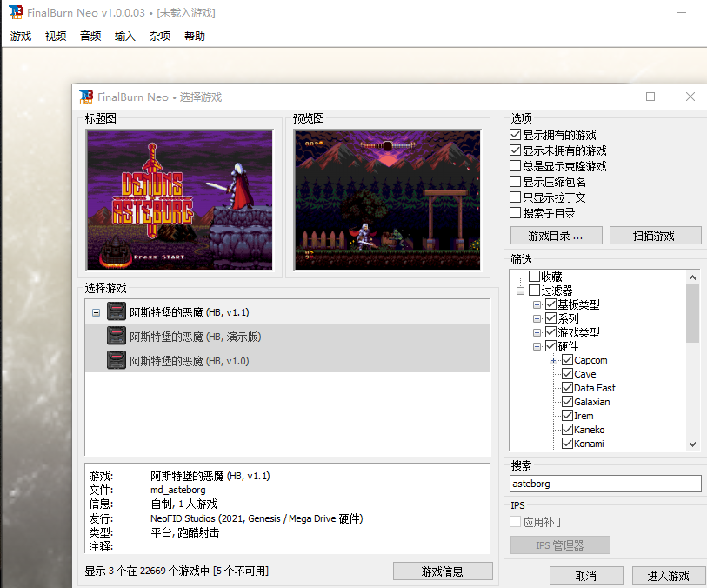The image size is (707, 588).
Task: Click the asteborg search input field
Action: pyautogui.click(x=605, y=484)
